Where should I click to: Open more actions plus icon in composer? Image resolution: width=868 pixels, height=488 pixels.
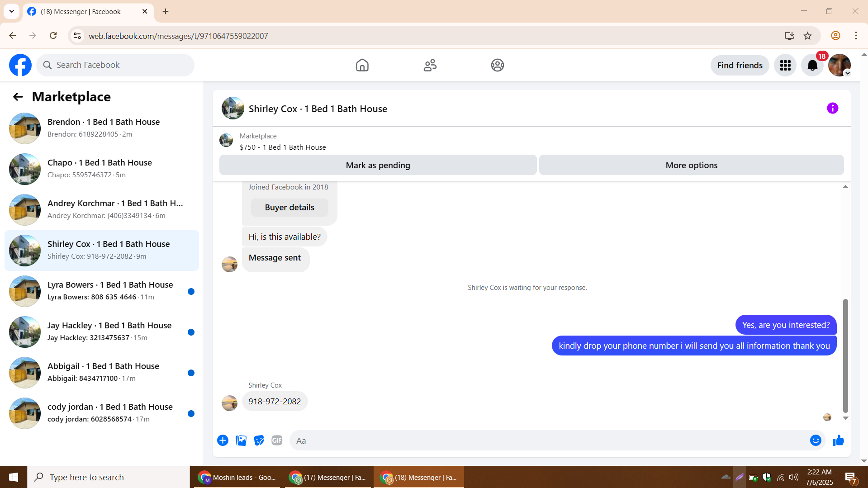point(223,441)
